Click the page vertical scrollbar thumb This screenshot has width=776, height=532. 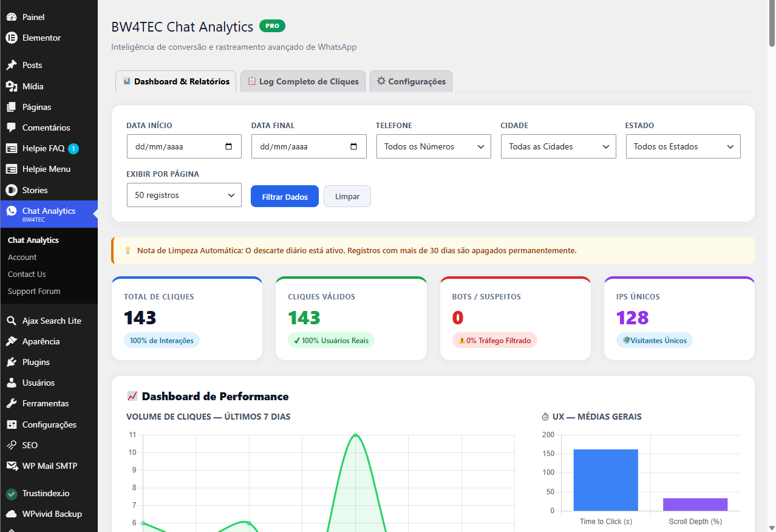pyautogui.click(x=772, y=24)
